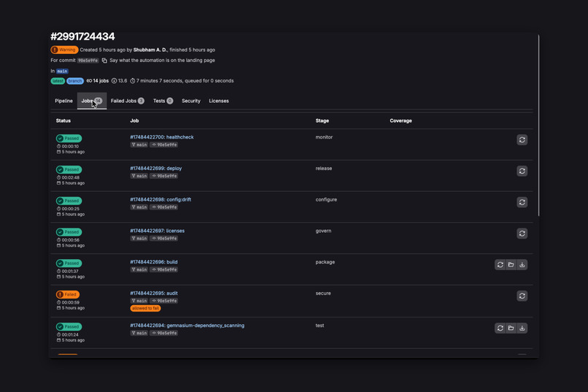
Task: Retry the deploy job
Action: click(522, 171)
